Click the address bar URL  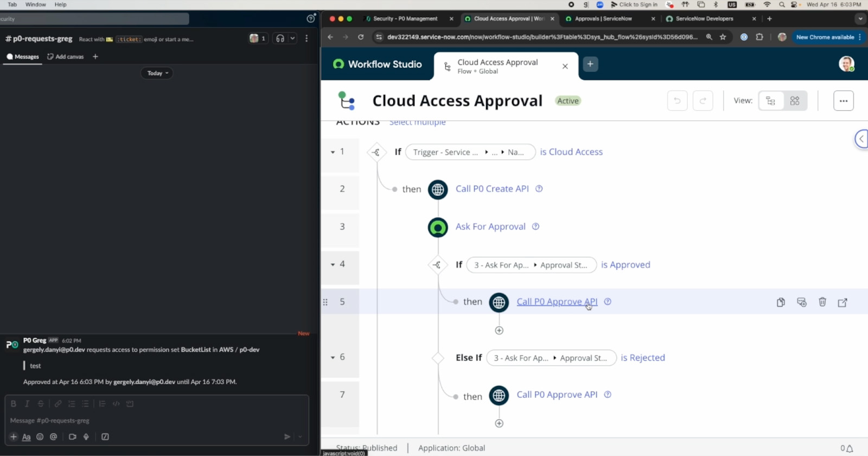[x=542, y=37]
